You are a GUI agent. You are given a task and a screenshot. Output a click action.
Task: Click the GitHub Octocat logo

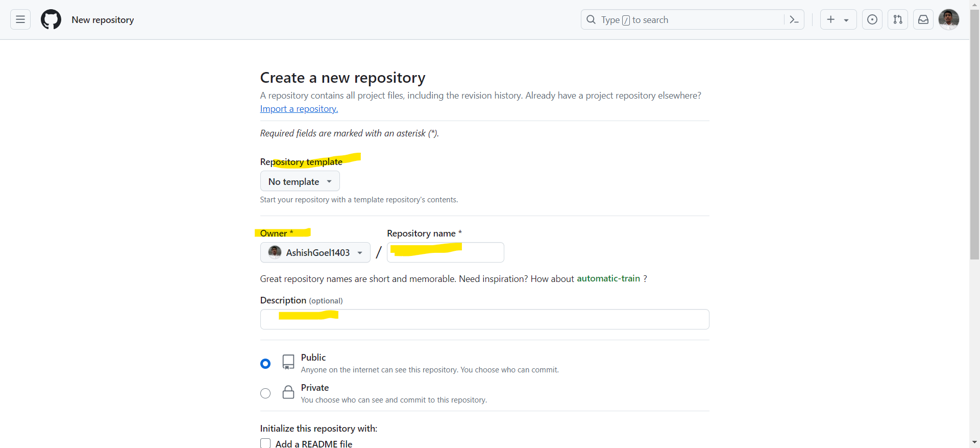[51, 20]
